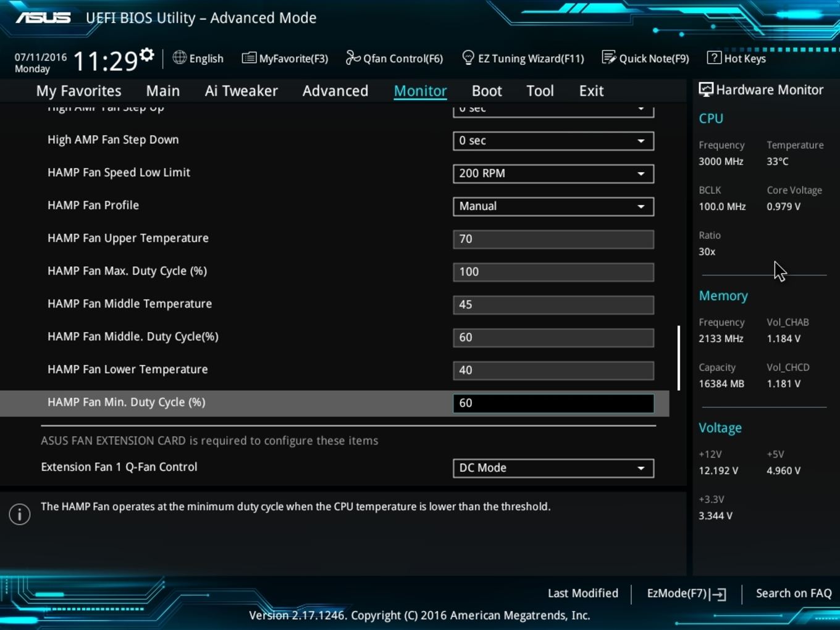Click HAMP Fan Min. Duty Cycle field
This screenshot has height=630, width=840.
click(553, 403)
